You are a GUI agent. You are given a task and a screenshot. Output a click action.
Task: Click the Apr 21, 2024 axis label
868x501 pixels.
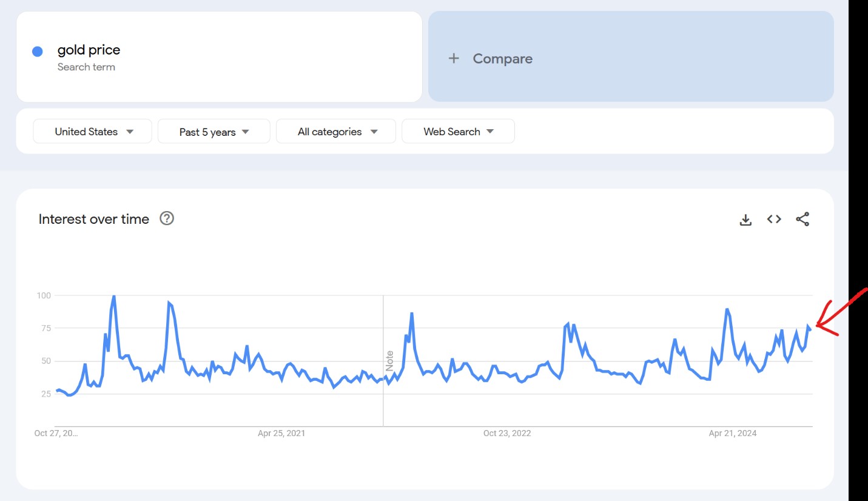pyautogui.click(x=733, y=433)
